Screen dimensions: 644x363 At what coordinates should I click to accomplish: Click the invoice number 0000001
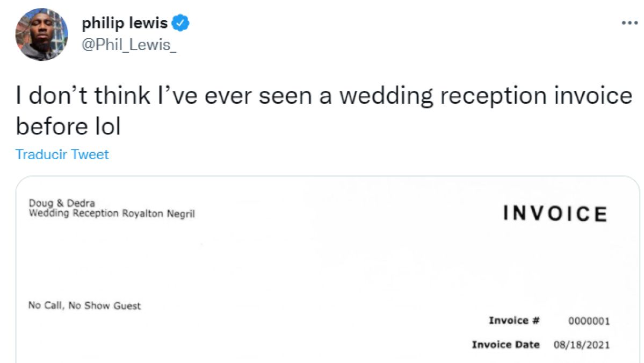(x=589, y=322)
